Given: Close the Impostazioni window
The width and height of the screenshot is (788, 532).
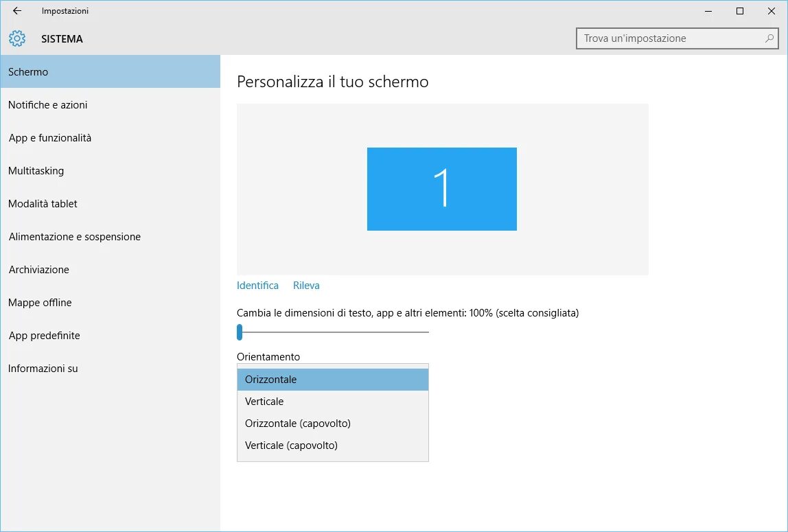Looking at the screenshot, I should (772, 11).
